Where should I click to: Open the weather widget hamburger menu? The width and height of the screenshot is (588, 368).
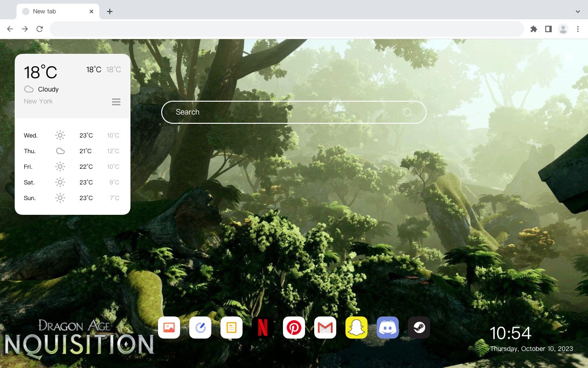pos(116,102)
